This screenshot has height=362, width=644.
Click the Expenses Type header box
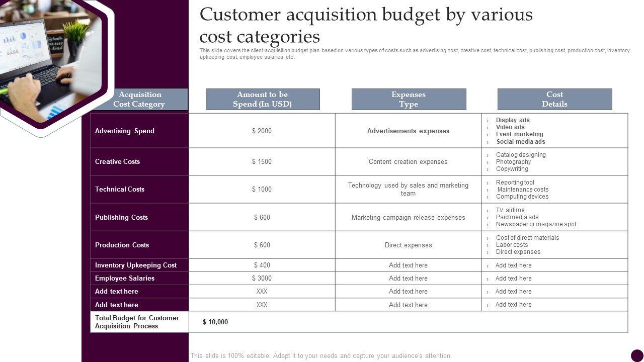click(409, 100)
